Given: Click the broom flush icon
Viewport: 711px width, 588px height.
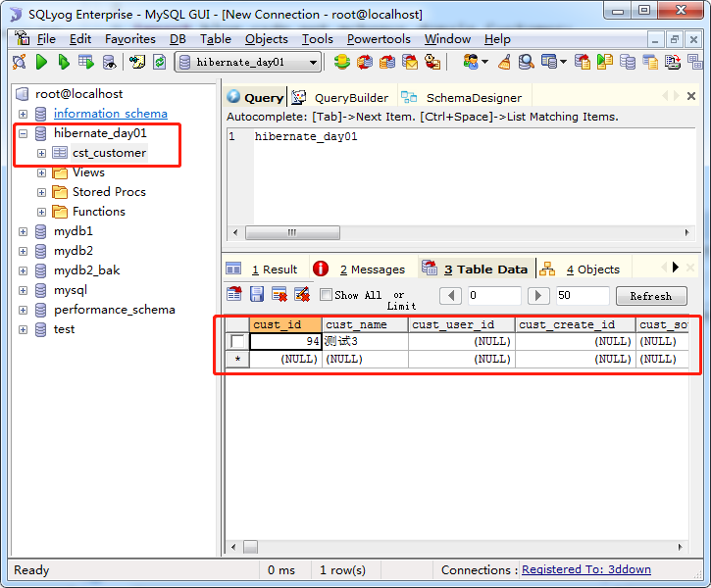Looking at the screenshot, I should (x=504, y=62).
